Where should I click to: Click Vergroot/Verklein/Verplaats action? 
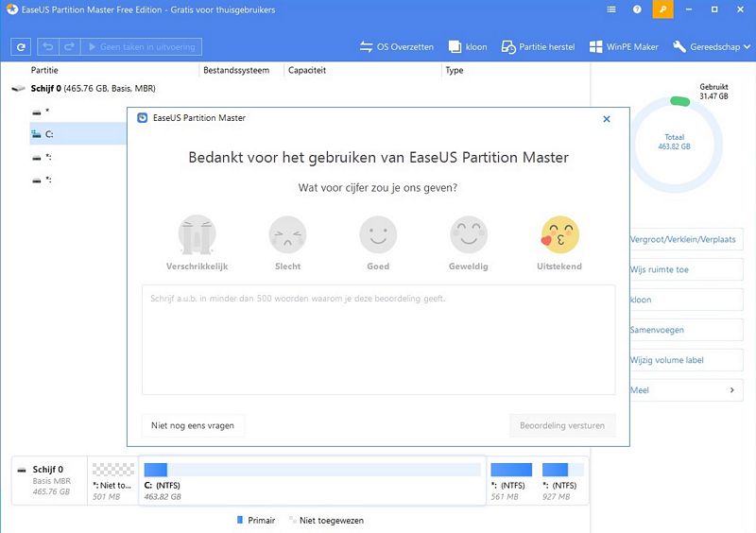(686, 239)
